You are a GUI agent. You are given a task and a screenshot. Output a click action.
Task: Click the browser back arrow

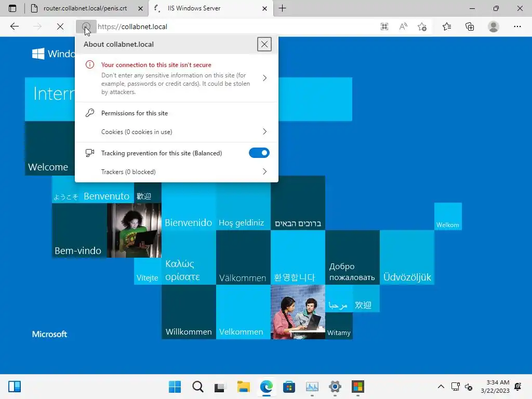coord(14,26)
